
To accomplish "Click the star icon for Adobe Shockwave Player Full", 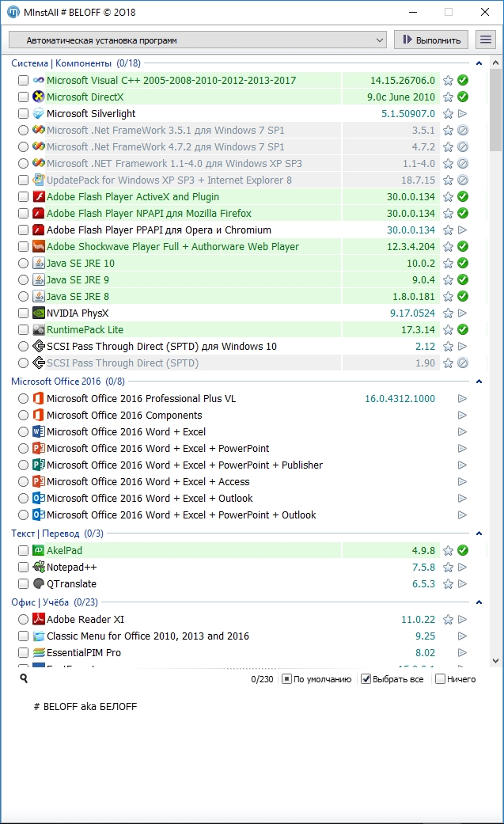I will pyautogui.click(x=448, y=246).
